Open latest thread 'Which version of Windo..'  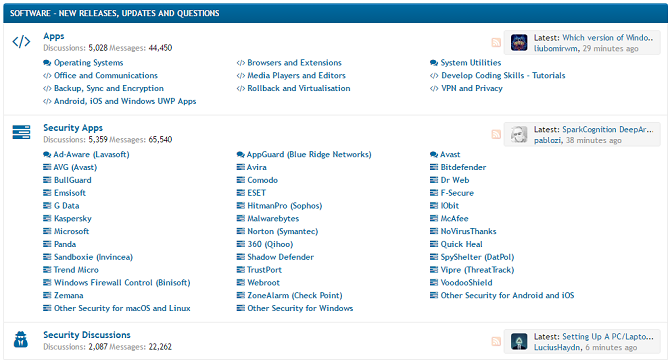[608, 38]
